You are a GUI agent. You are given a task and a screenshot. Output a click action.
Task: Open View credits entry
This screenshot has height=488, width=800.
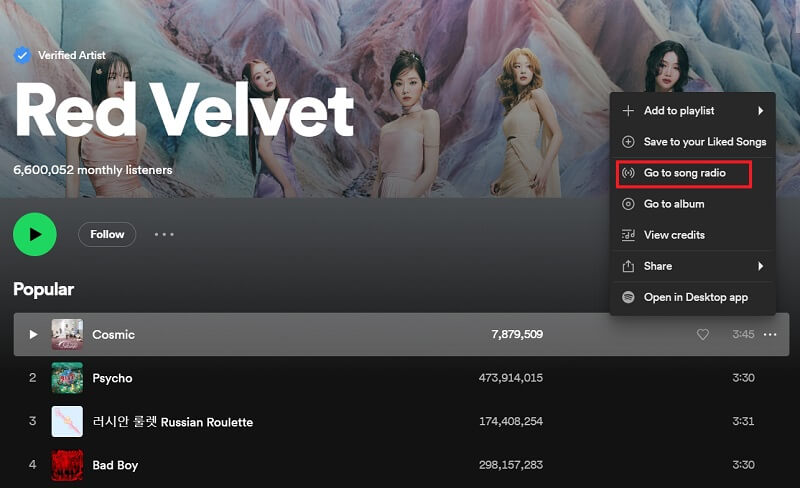[x=693, y=235]
